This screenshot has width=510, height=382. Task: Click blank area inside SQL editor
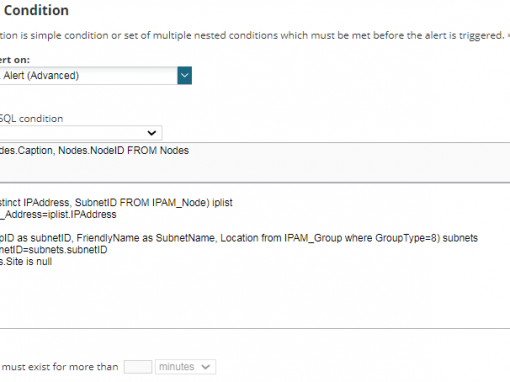pyautogui.click(x=255, y=297)
